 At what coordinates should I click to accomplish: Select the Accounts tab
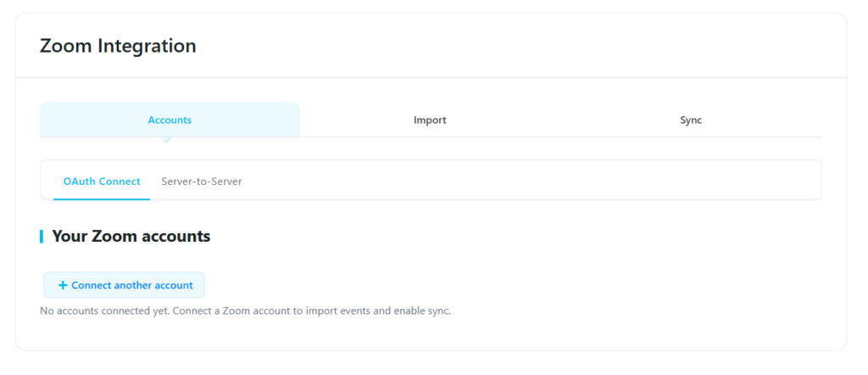[x=170, y=120]
